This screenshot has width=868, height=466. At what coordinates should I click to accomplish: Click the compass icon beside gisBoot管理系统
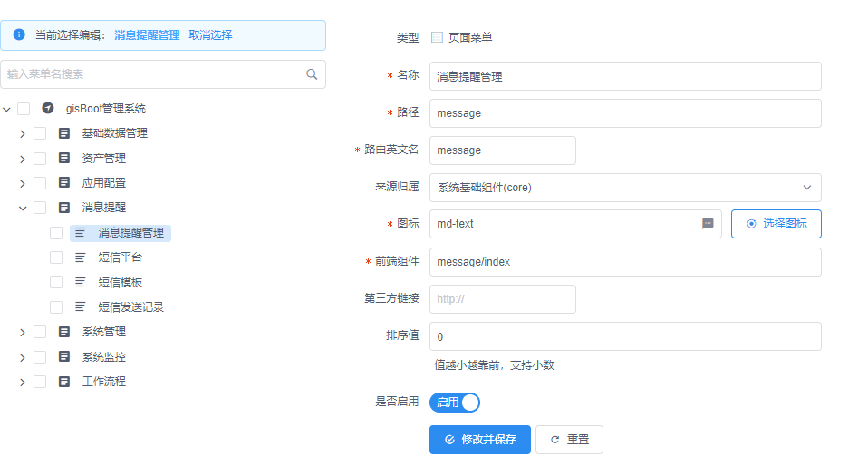point(48,108)
